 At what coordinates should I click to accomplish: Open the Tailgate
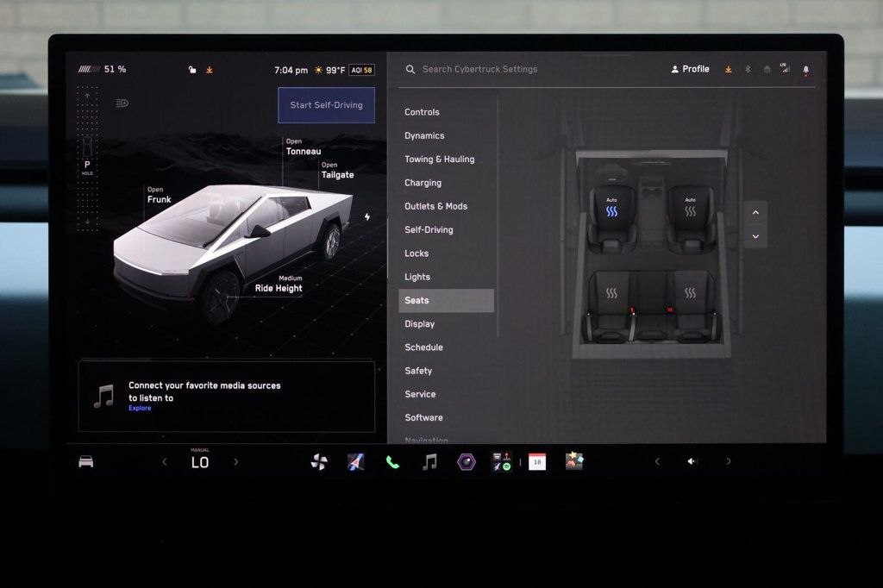tap(337, 171)
